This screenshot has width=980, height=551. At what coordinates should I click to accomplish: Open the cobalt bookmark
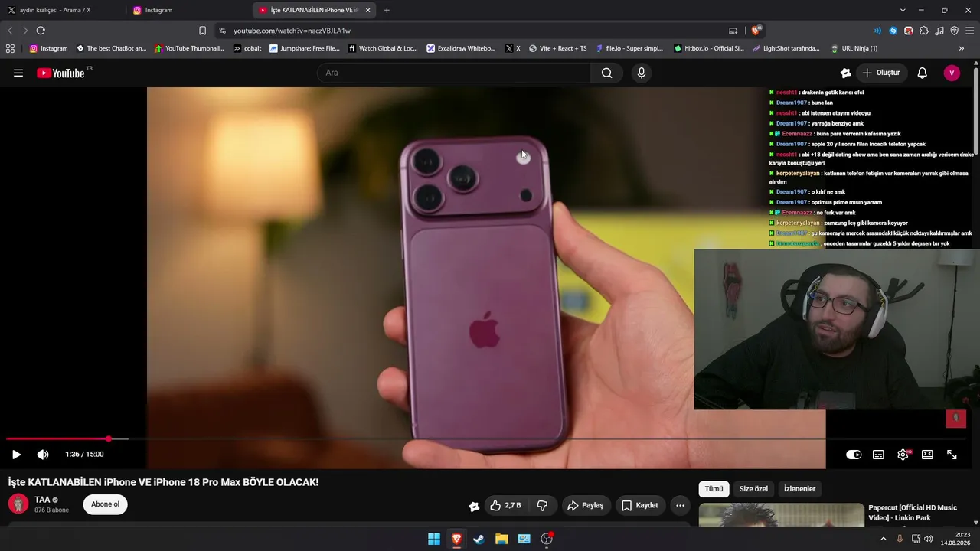click(x=247, y=48)
